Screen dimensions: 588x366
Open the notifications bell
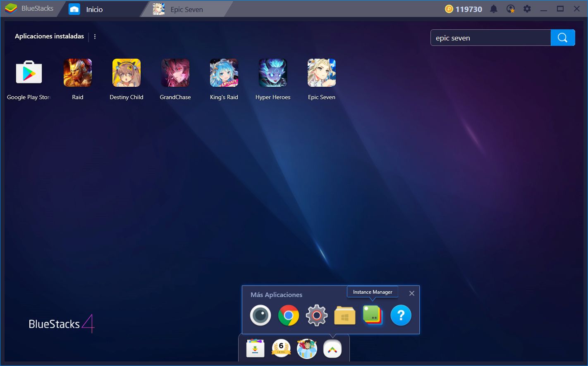click(x=494, y=9)
